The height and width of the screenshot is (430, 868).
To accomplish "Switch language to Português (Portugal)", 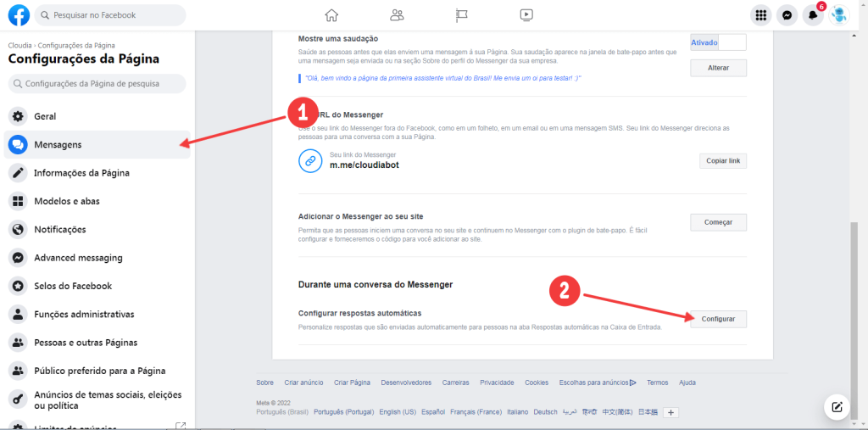I will point(344,412).
